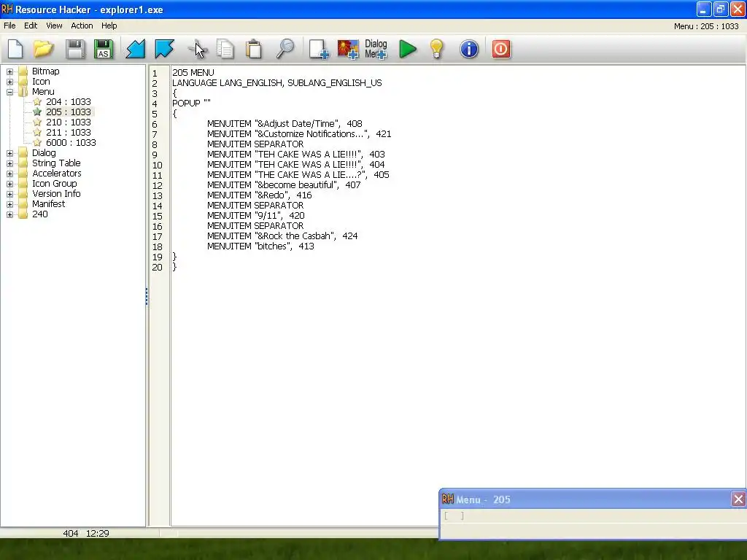Click the star icon beside 6000 : 1033
The image size is (747, 560).
[37, 142]
